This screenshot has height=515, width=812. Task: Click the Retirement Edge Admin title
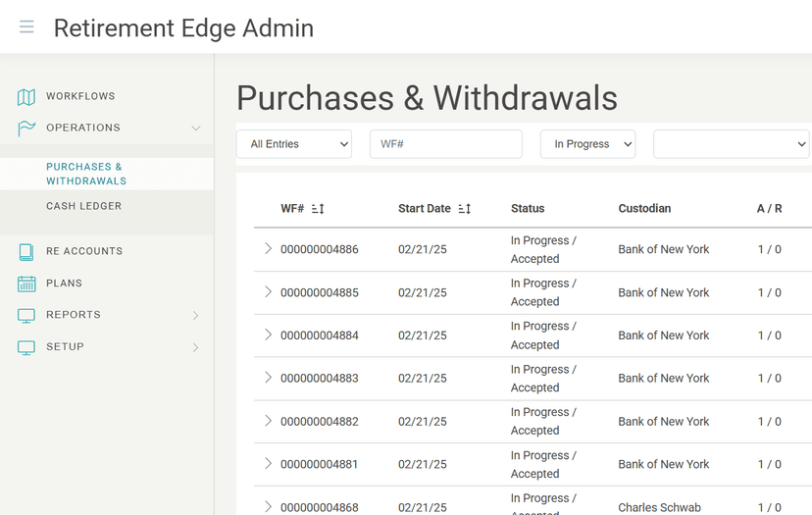(x=183, y=28)
